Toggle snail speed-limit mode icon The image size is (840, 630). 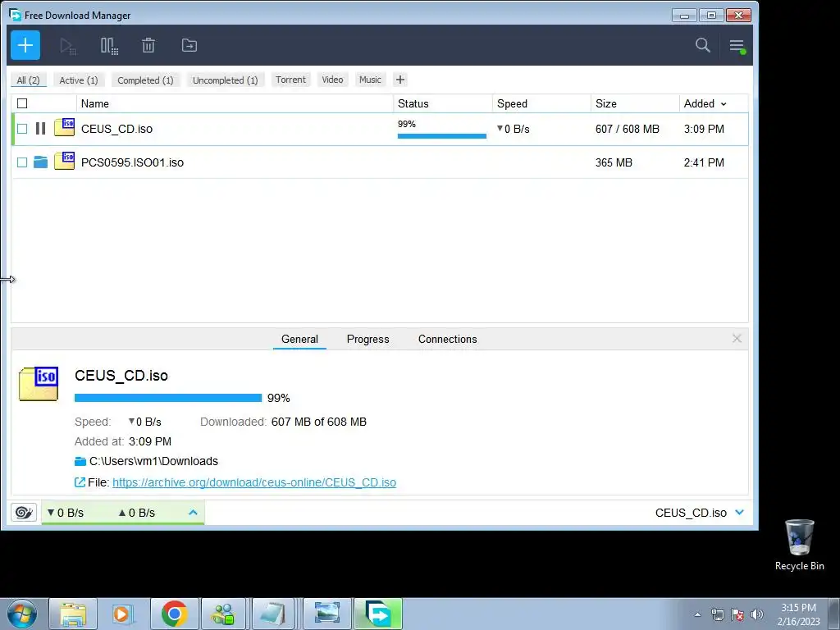pyautogui.click(x=24, y=513)
